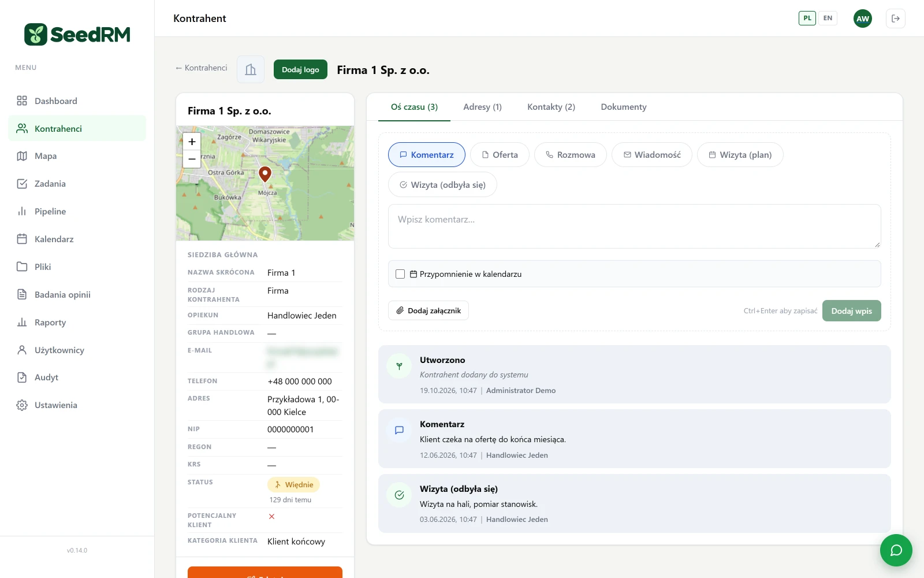Click the SeedRM logo
This screenshot has width=924, height=578.
(x=77, y=35)
